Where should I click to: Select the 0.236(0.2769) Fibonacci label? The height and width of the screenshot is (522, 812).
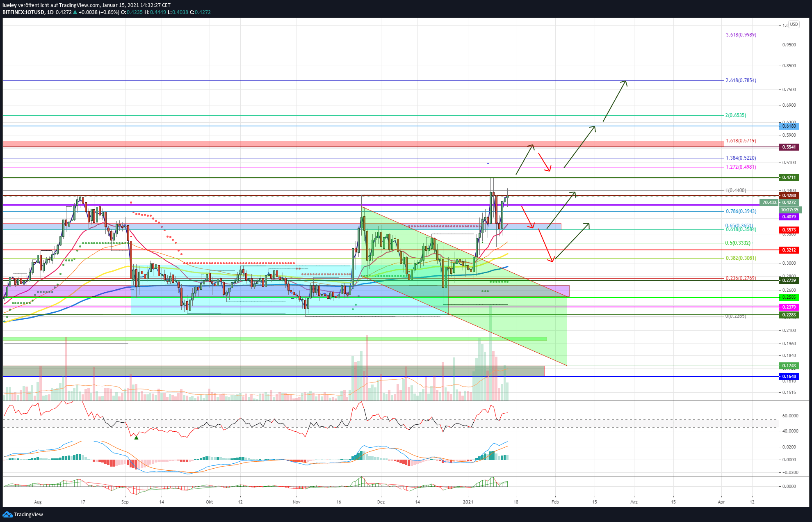[x=741, y=278]
